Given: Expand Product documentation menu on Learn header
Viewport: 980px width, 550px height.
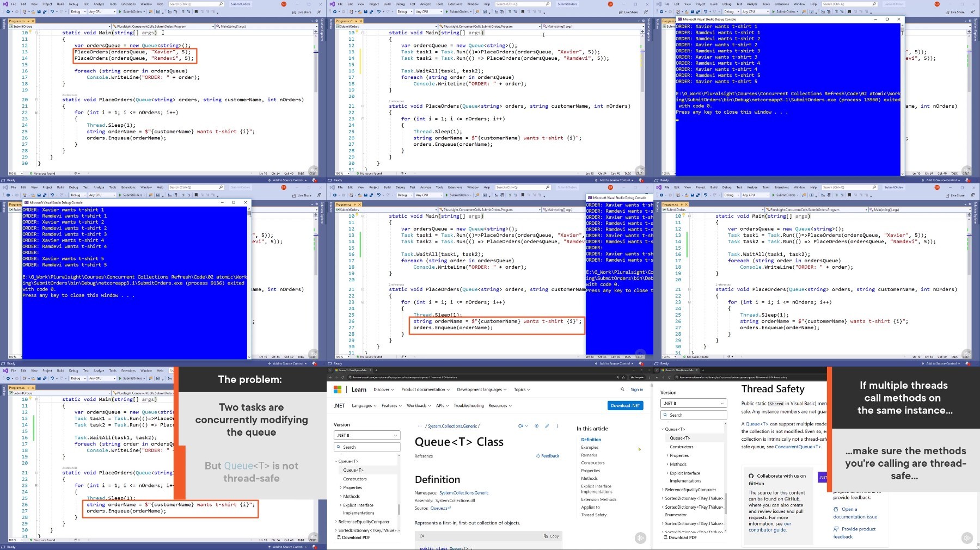Looking at the screenshot, I should tap(425, 390).
